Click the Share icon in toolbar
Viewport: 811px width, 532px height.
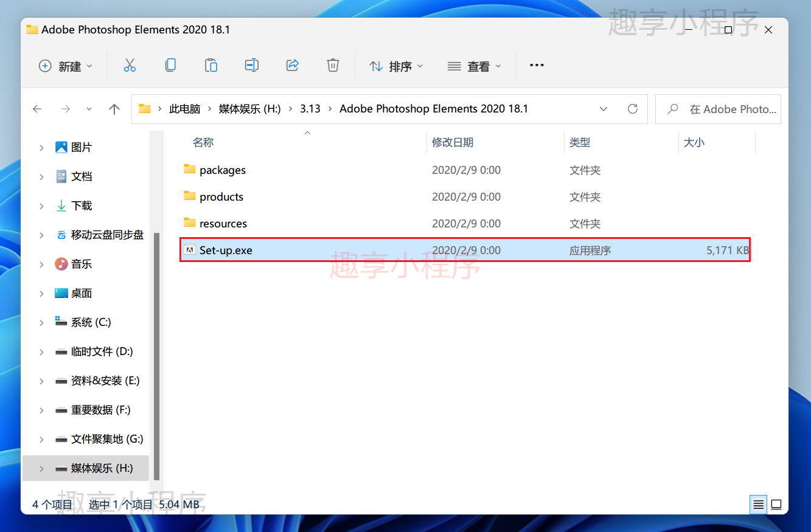(x=293, y=65)
